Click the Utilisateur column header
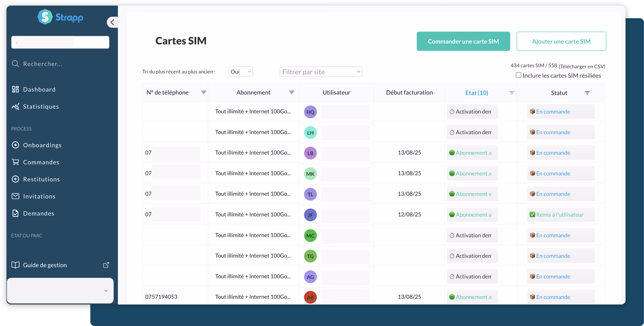 (x=336, y=92)
